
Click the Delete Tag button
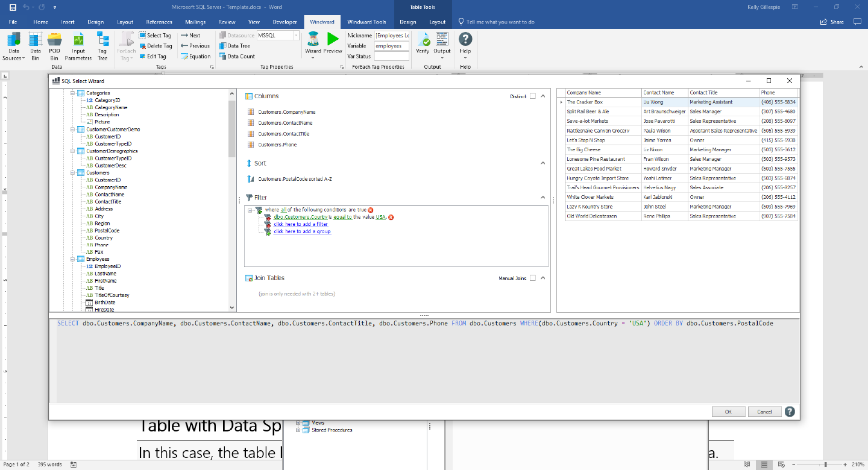156,46
